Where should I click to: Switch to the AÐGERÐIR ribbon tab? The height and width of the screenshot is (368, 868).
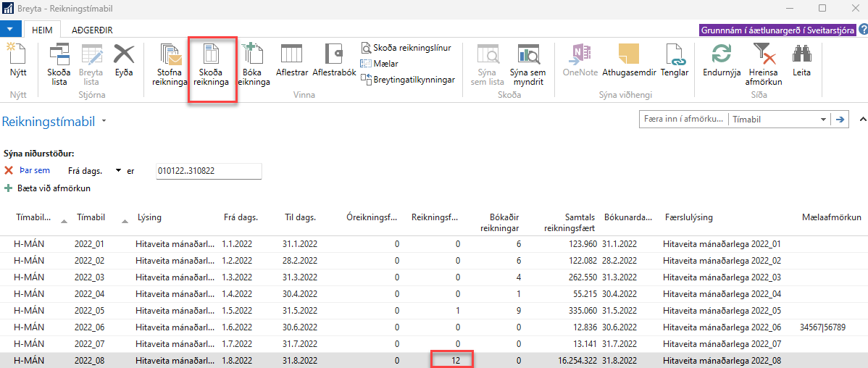pyautogui.click(x=91, y=30)
